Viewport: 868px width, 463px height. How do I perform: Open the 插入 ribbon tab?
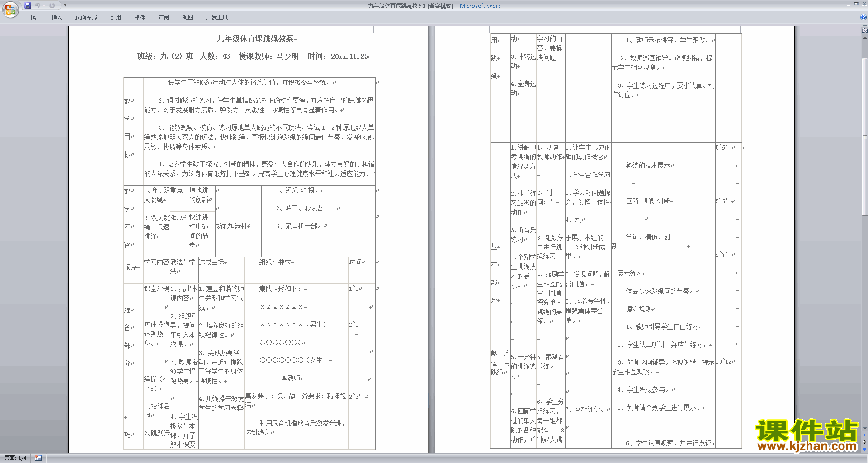click(57, 17)
